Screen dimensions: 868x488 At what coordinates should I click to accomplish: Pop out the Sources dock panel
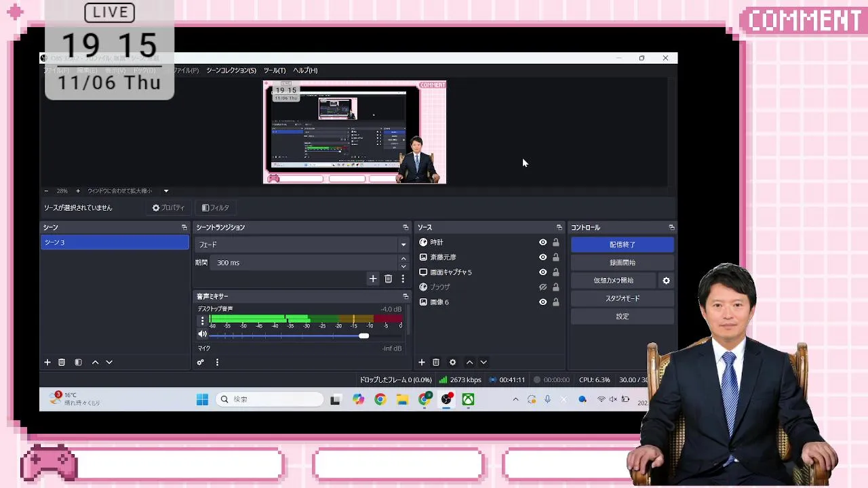[559, 228]
